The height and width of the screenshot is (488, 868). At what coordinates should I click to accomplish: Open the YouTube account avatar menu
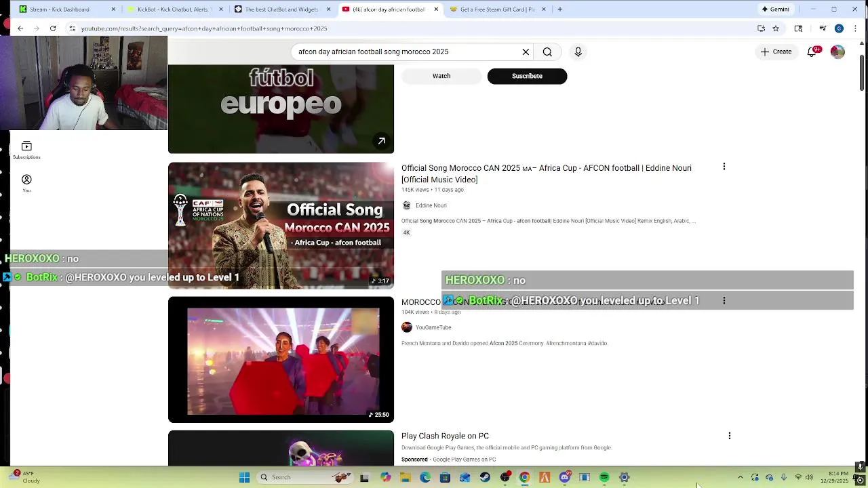tap(837, 52)
